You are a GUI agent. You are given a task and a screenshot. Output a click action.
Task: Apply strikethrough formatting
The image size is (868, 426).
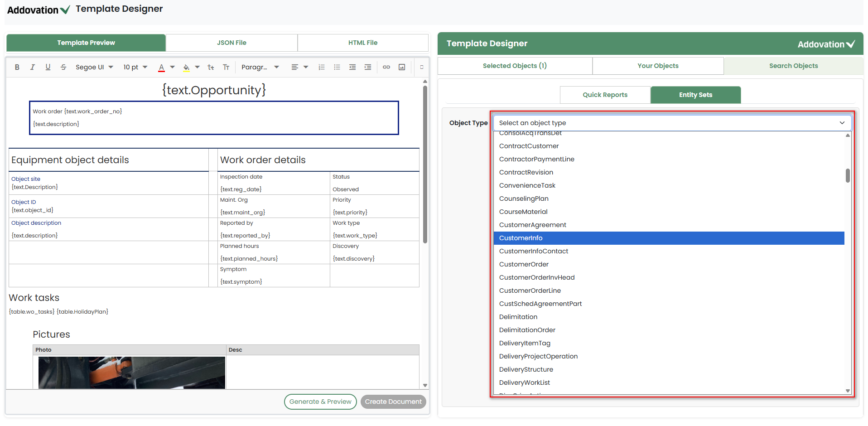(x=63, y=67)
